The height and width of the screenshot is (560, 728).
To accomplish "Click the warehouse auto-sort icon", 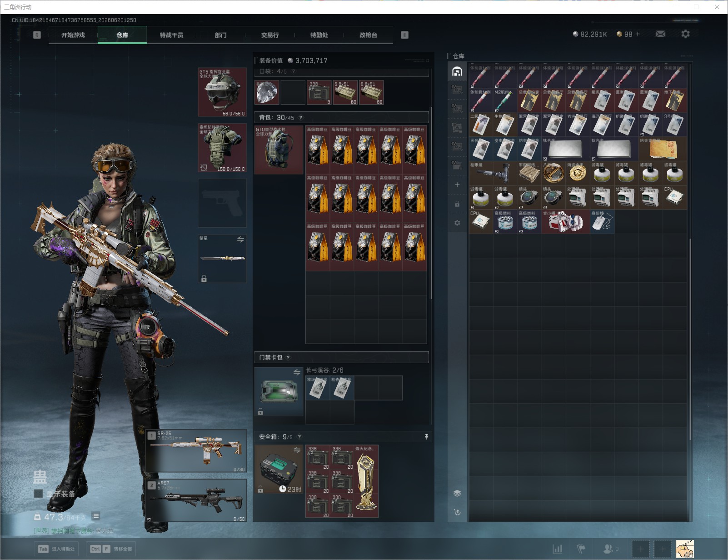I will pos(457,512).
